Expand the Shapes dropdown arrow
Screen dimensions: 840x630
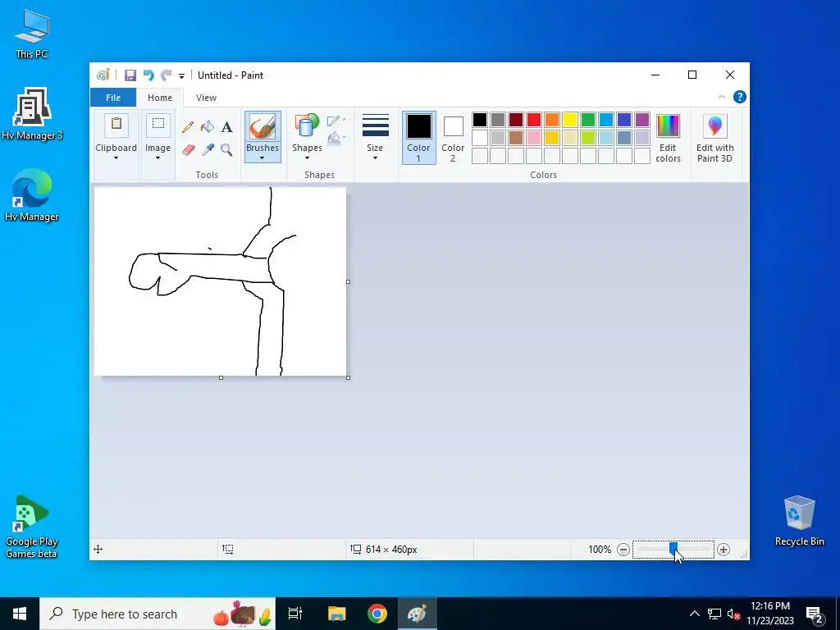(x=307, y=158)
